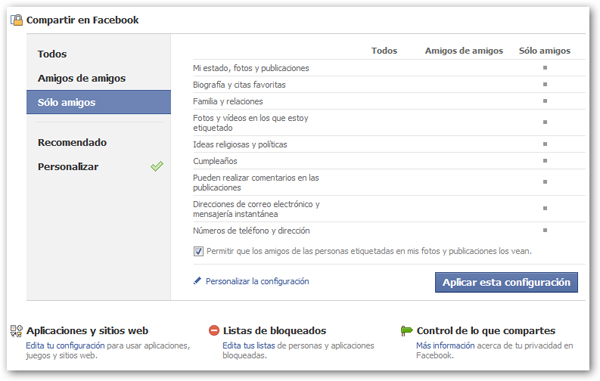Click the Cumpleaños row label
The width and height of the screenshot is (600, 381).
tap(215, 161)
